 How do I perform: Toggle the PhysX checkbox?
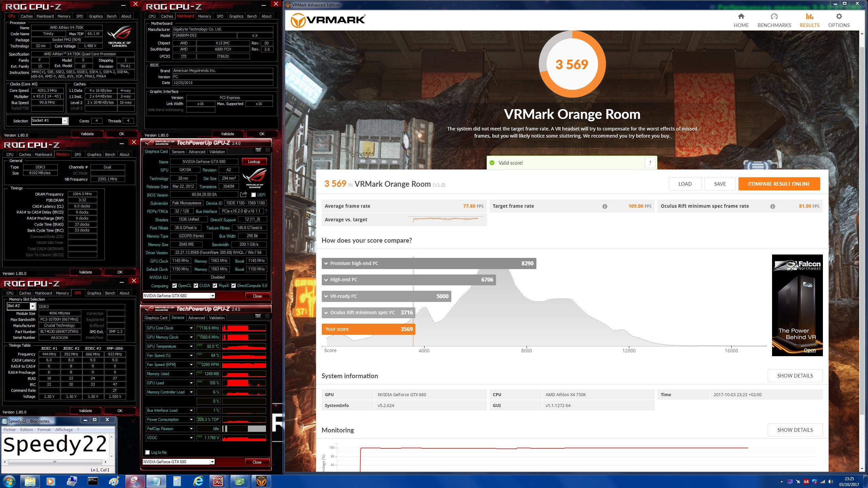tap(215, 286)
